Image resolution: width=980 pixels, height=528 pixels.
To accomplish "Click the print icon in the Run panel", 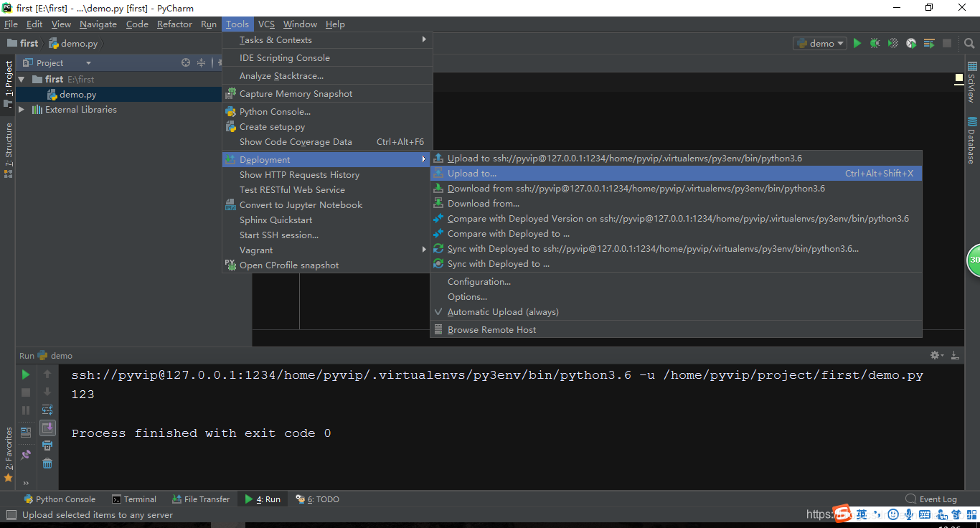I will coord(47,445).
